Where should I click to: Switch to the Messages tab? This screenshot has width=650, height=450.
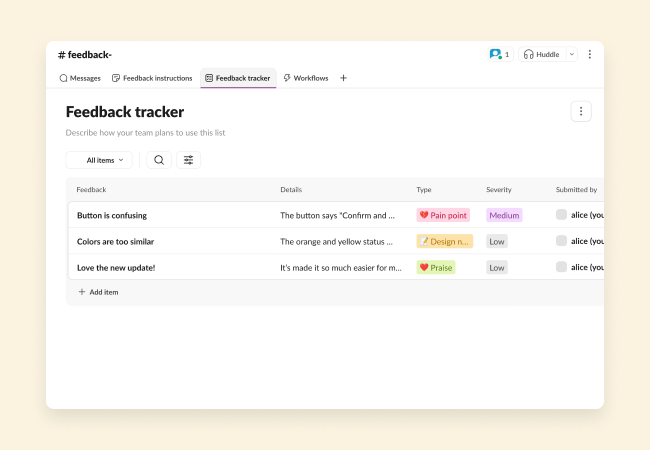tap(80, 78)
